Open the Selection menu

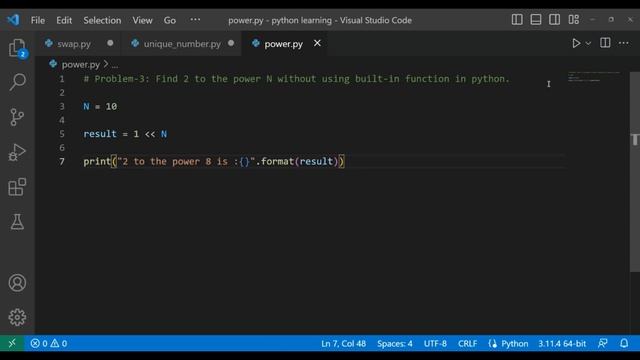click(x=102, y=20)
